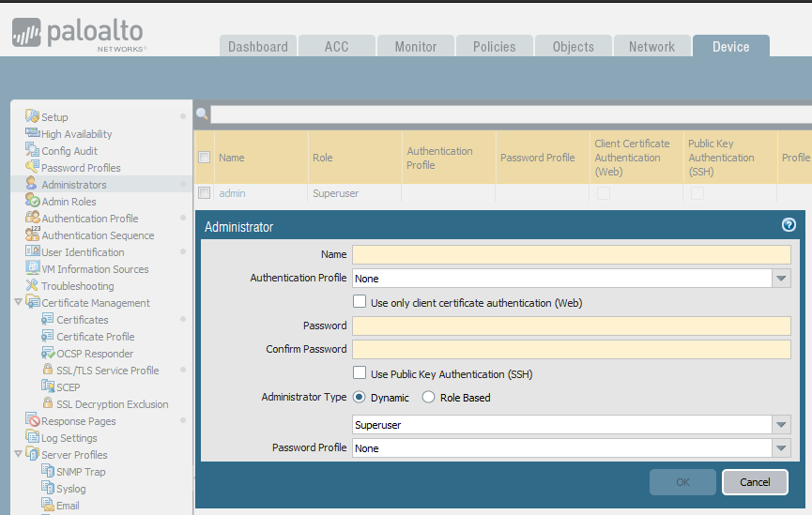812x515 pixels.
Task: Open the admin administrator link
Action: pos(232,193)
